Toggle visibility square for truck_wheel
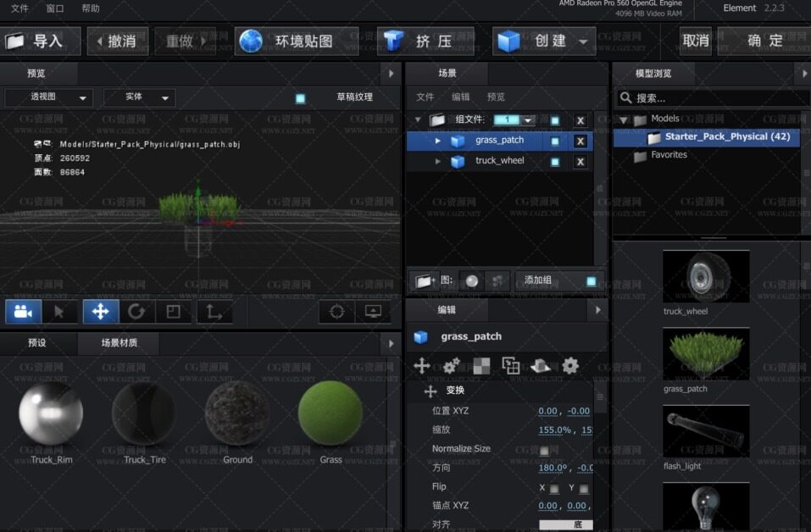 [x=555, y=162]
